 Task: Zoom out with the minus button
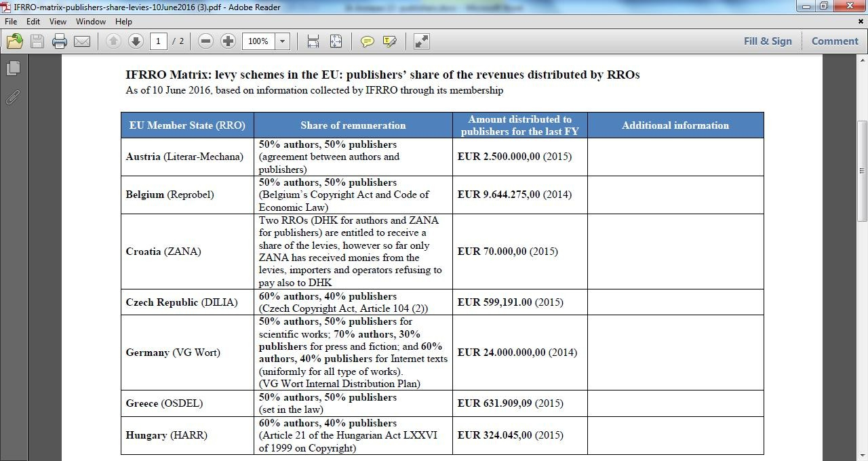tap(205, 41)
